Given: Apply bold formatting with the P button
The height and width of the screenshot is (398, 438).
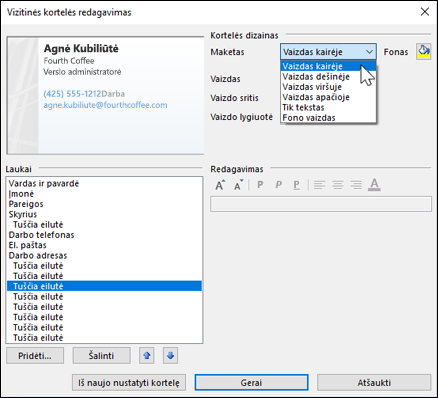Looking at the screenshot, I should (x=260, y=184).
